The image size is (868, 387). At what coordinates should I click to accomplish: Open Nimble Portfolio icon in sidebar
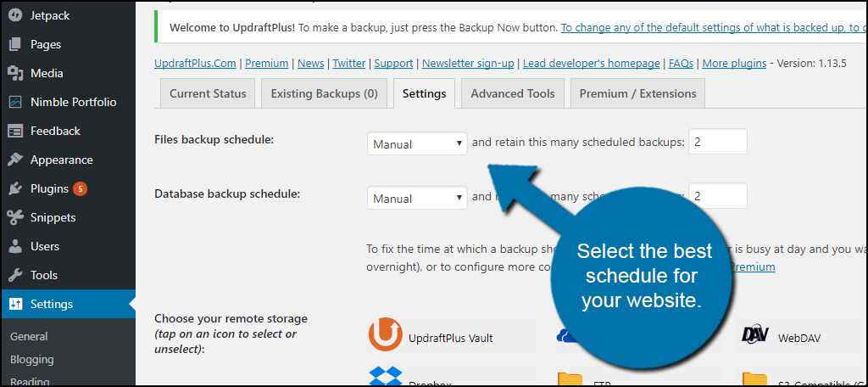pyautogui.click(x=14, y=102)
